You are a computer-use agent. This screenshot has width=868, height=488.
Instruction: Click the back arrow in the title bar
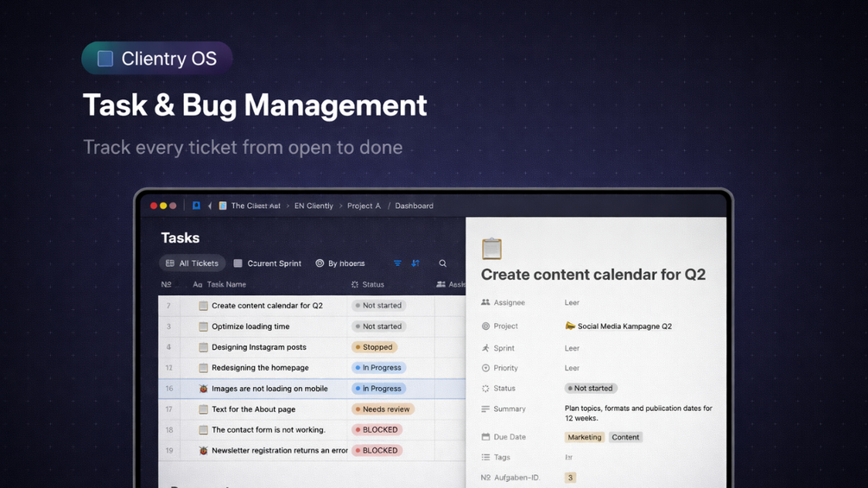pyautogui.click(x=210, y=206)
